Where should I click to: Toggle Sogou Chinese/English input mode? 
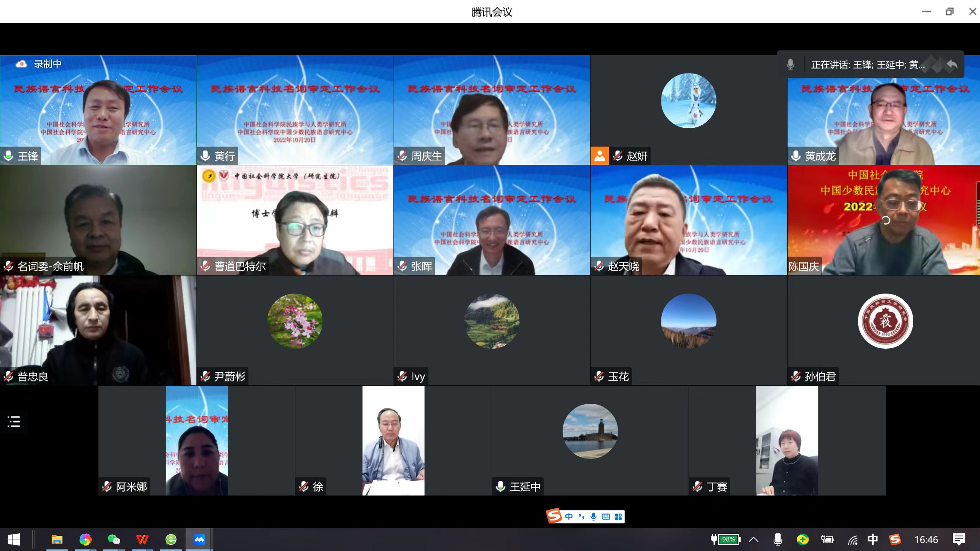coord(569,517)
